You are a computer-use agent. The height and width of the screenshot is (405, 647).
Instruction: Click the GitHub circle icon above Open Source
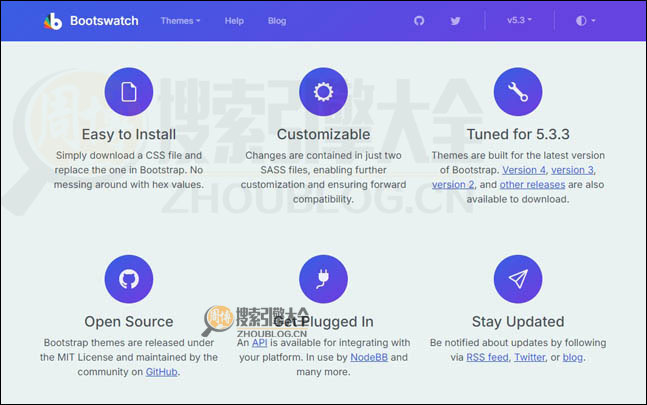pos(129,279)
